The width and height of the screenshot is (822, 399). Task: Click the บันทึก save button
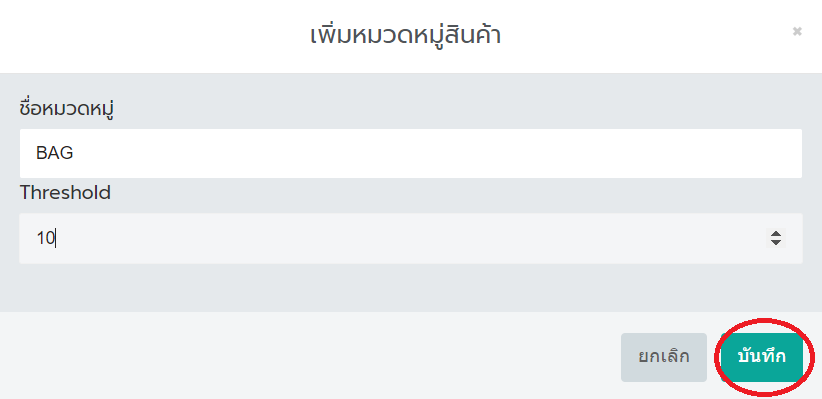(x=762, y=357)
